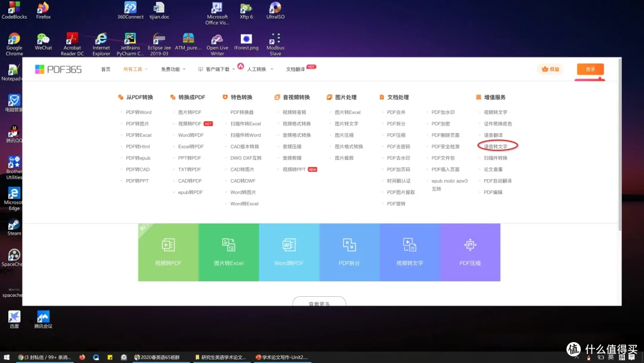Go to the 首页 nav tab

[x=106, y=69]
